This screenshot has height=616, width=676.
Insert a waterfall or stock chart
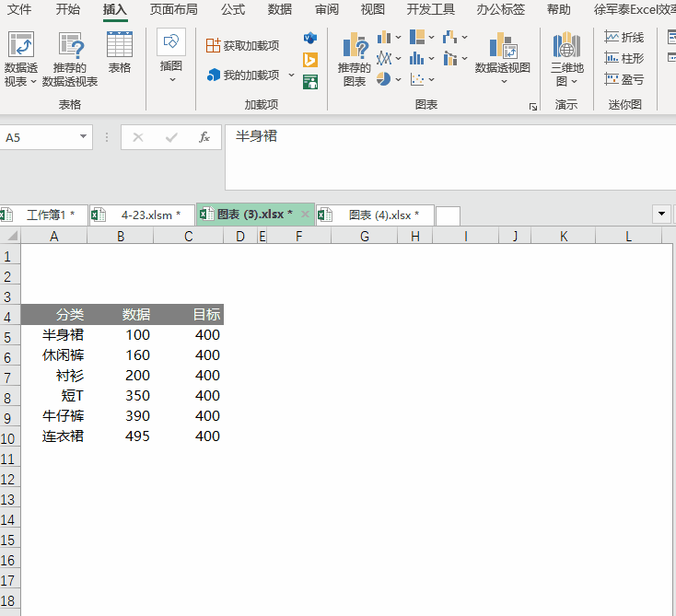pyautogui.click(x=449, y=37)
